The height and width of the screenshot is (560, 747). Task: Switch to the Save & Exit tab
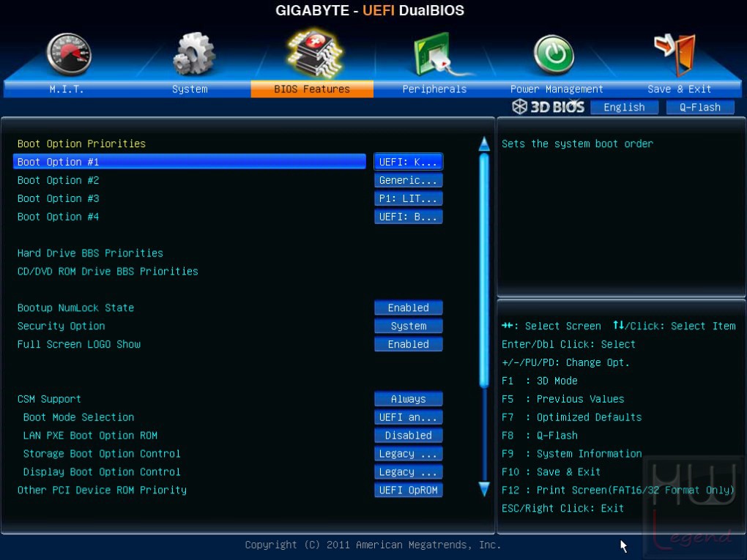pyautogui.click(x=680, y=89)
